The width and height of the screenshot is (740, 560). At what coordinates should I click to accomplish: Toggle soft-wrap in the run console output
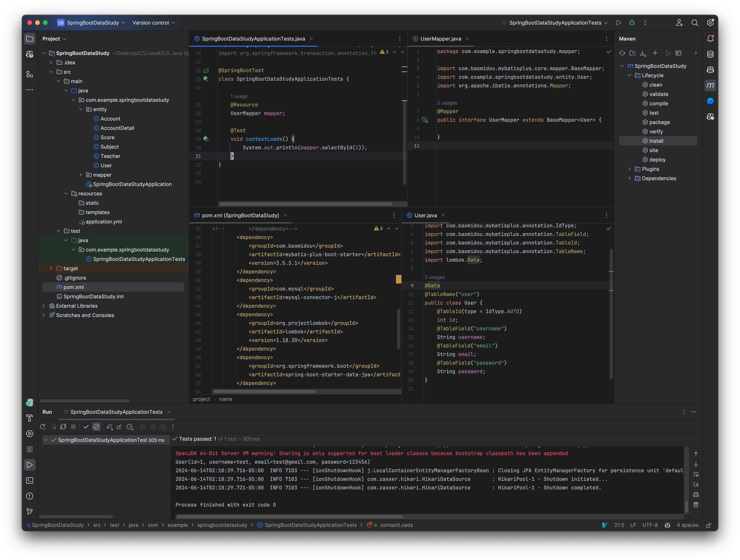coord(696,474)
